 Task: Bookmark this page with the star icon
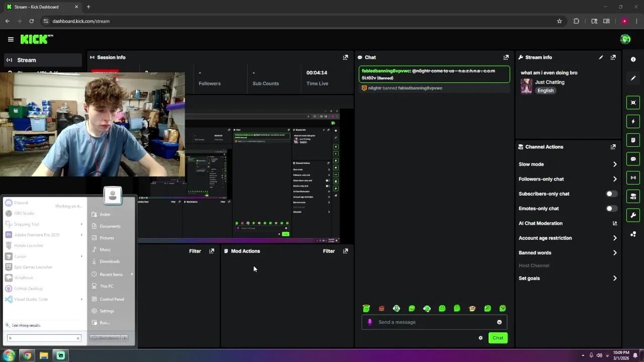coord(559,21)
